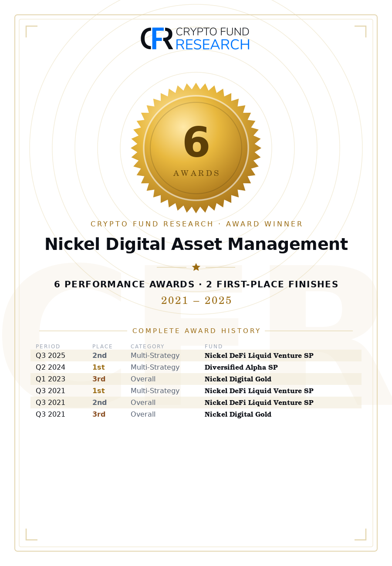This screenshot has width=392, height=566.
Task: Click 'Multi-Strategy' in the Q2 2024 row
Action: pyautogui.click(x=155, y=367)
